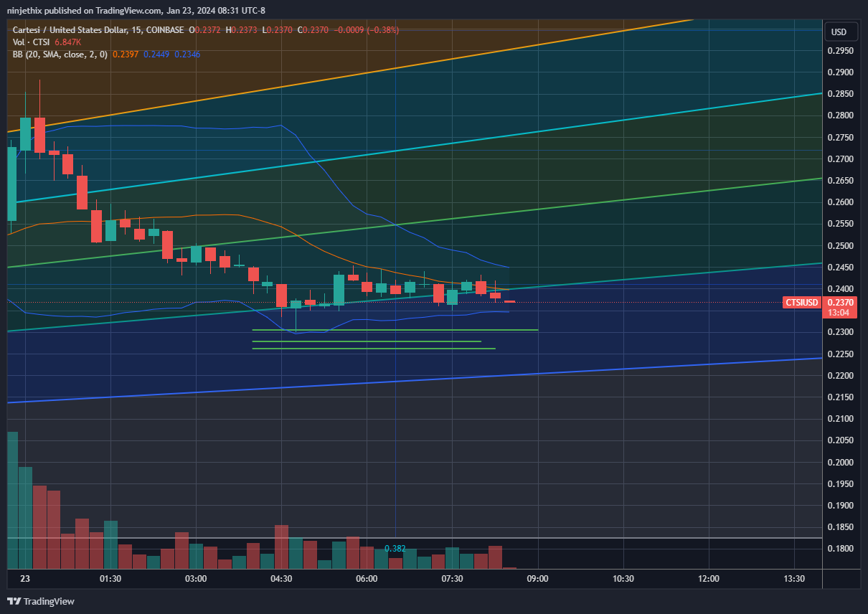Image resolution: width=868 pixels, height=614 pixels.
Task: Click the 23 date label on time axis
Action: point(25,579)
